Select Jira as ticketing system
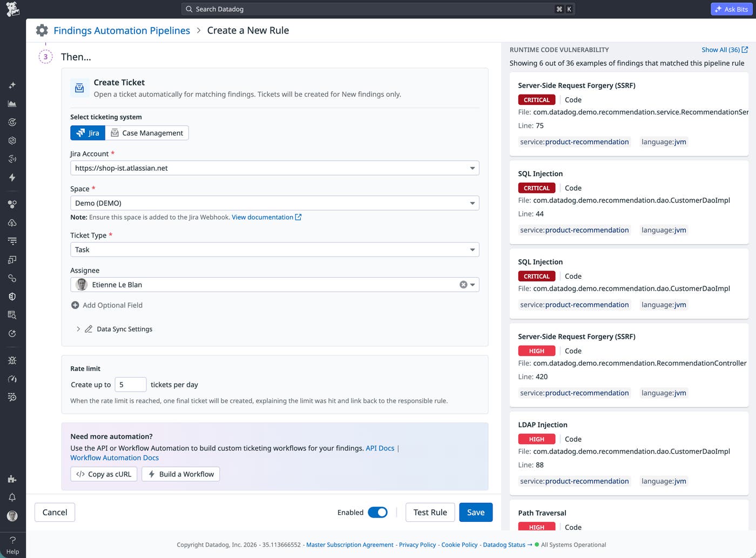The height and width of the screenshot is (558, 756). [x=87, y=133]
